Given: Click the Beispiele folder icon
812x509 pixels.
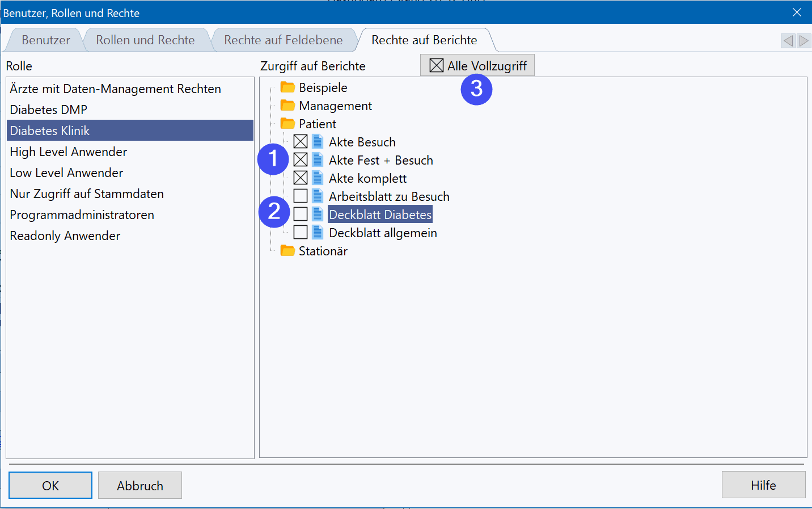Looking at the screenshot, I should pyautogui.click(x=287, y=87).
